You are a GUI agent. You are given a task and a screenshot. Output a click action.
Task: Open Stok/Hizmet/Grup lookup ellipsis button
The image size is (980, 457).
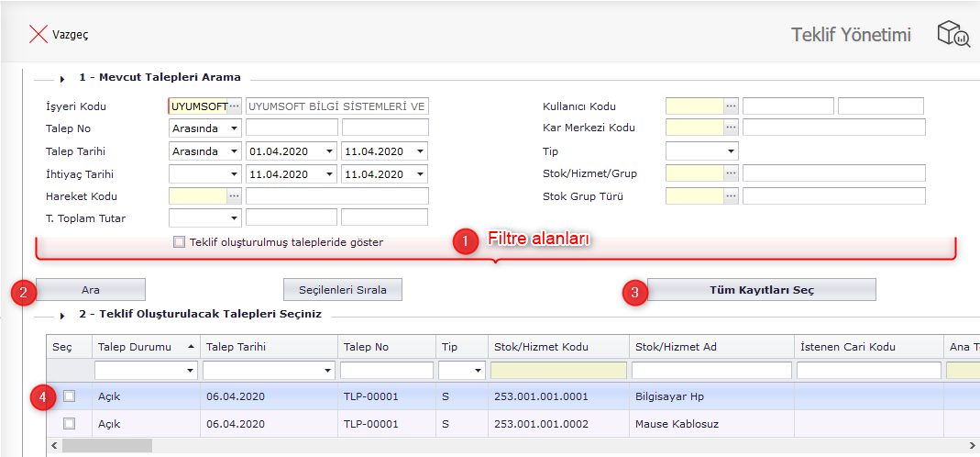click(x=731, y=173)
